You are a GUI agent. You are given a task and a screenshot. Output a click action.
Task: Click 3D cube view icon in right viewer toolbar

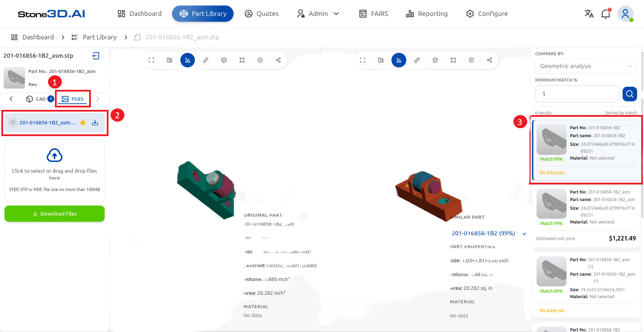tap(435, 60)
